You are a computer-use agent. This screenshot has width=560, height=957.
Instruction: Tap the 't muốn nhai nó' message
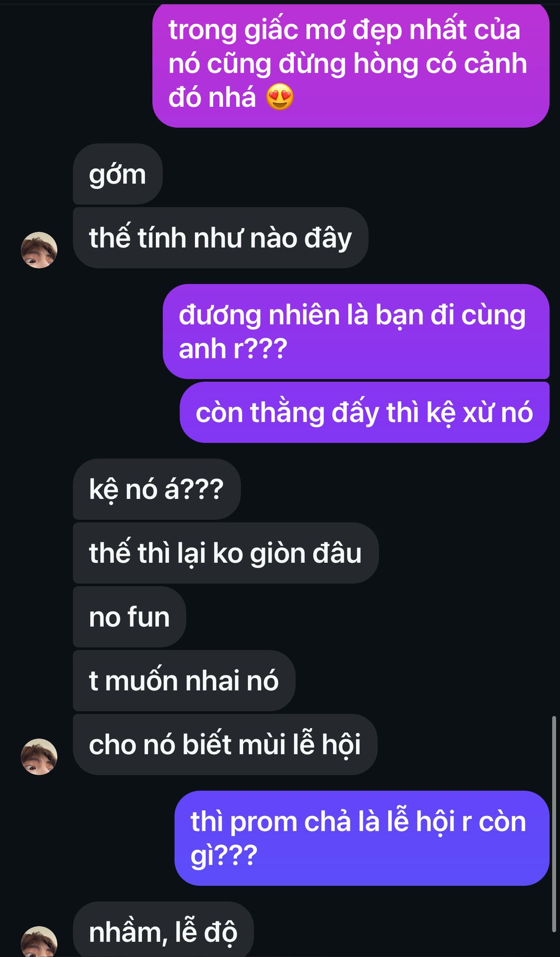(x=184, y=680)
